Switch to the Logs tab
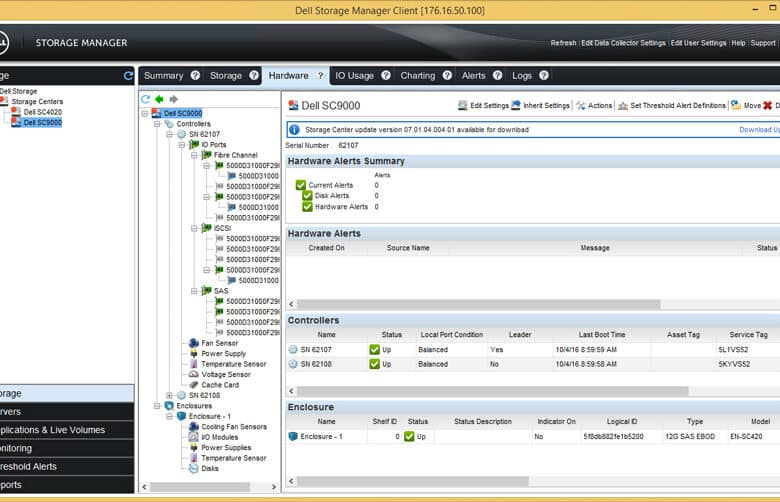Image resolution: width=780 pixels, height=502 pixels. (522, 76)
